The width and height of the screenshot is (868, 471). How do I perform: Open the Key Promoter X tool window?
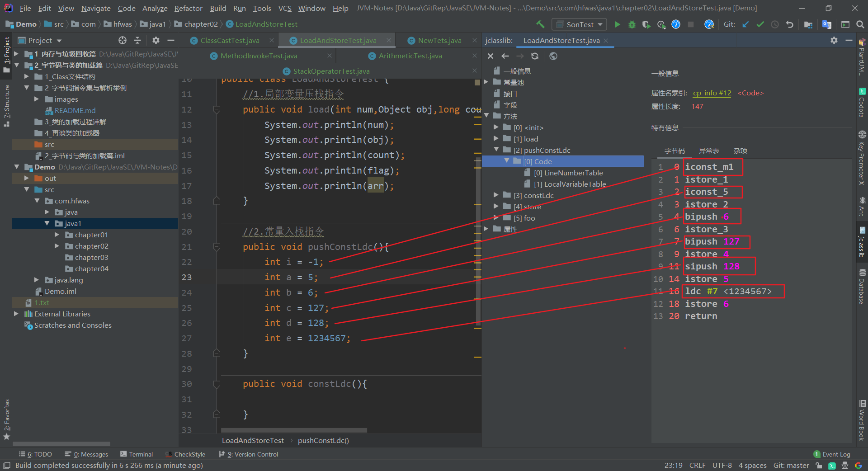pyautogui.click(x=862, y=157)
